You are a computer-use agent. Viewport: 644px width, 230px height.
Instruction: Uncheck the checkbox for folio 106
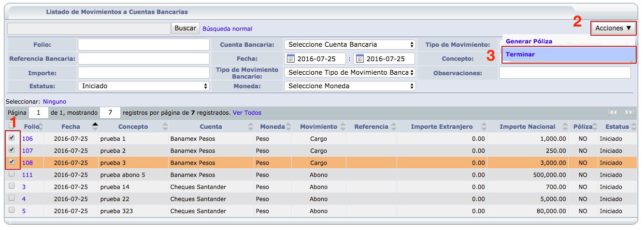coord(12,137)
